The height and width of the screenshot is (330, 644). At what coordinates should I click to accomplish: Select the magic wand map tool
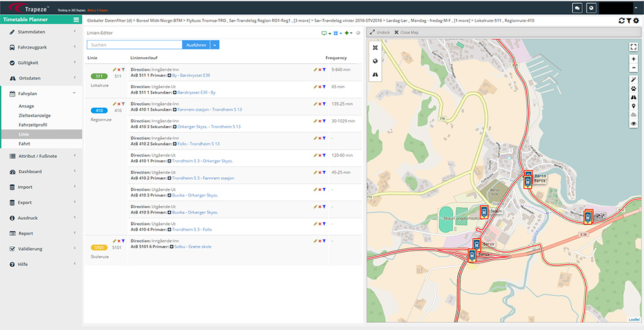[634, 79]
